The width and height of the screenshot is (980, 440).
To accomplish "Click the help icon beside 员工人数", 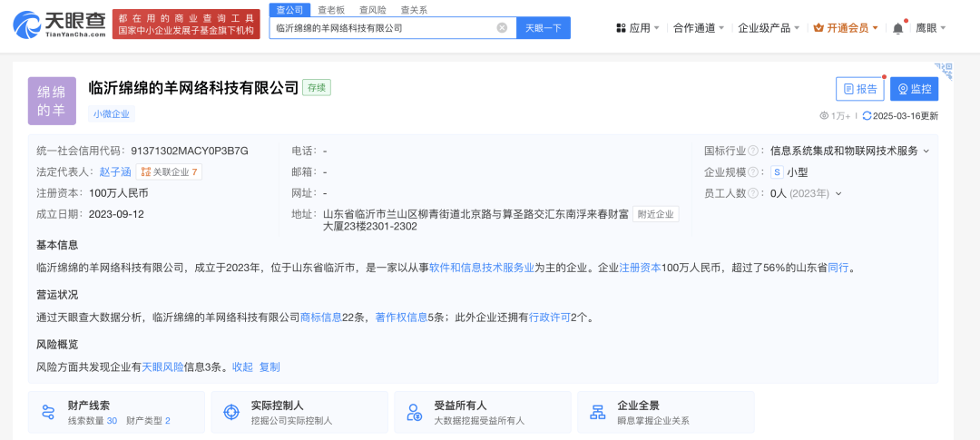I will [753, 193].
